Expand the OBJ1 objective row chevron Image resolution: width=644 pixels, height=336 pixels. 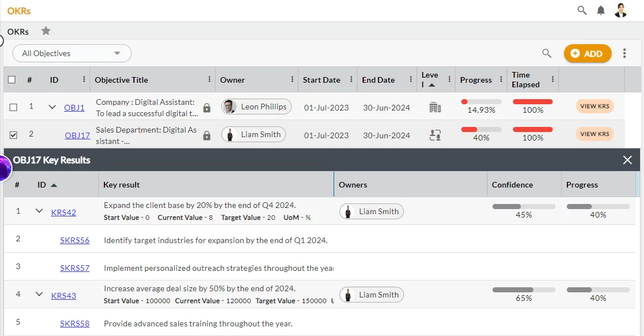(52, 107)
